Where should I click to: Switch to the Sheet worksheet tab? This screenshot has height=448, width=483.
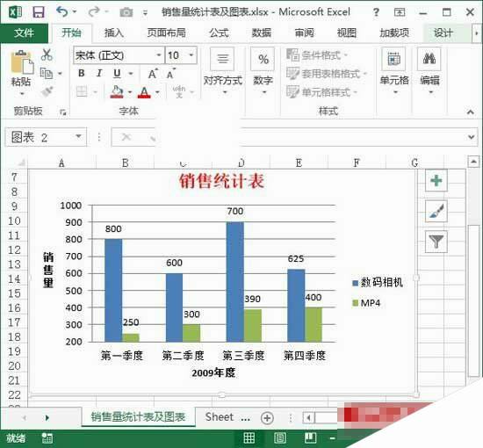tap(220, 417)
